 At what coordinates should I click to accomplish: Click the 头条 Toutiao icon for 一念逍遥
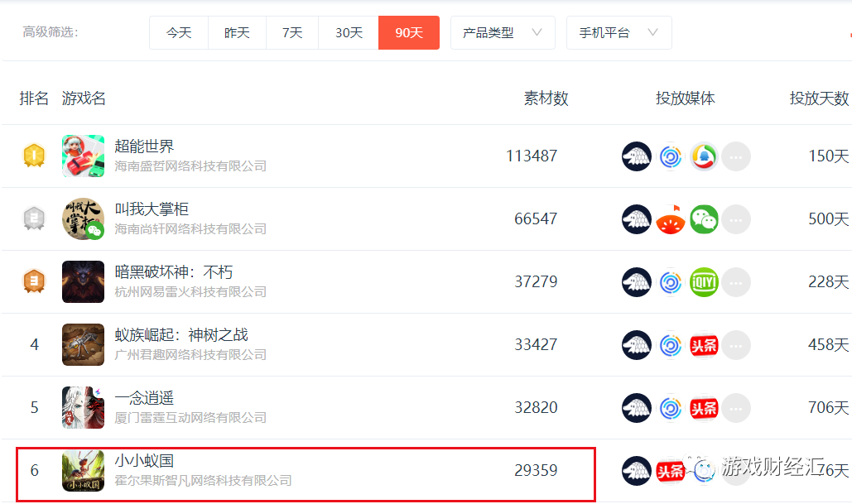(703, 407)
